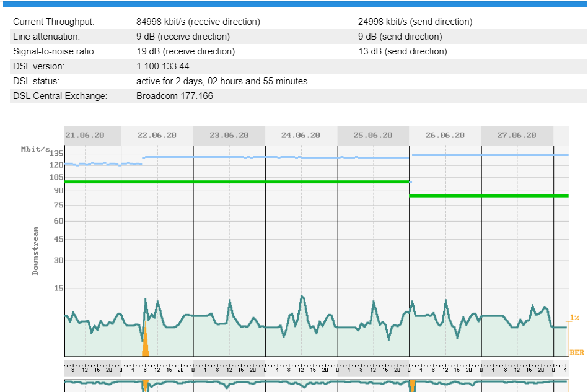The image size is (588, 392).
Task: Click the orange BER spike on 22.06.20
Action: coord(145,345)
